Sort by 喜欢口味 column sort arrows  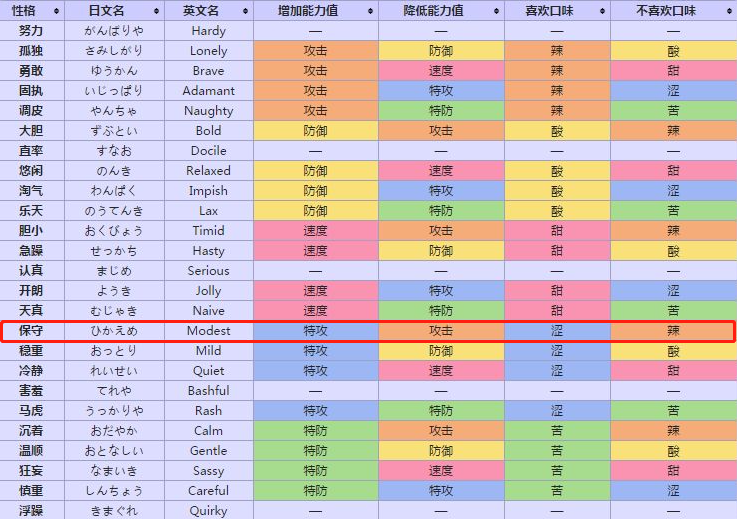pos(602,11)
